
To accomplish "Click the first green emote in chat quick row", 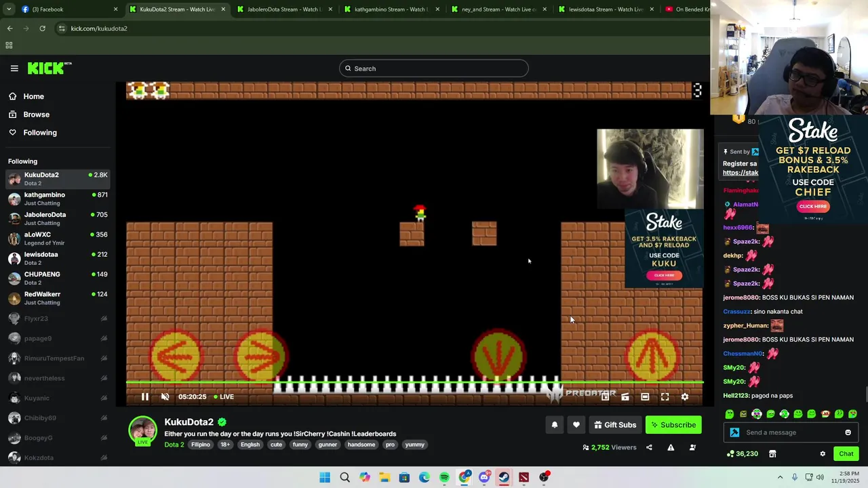I will point(730,414).
